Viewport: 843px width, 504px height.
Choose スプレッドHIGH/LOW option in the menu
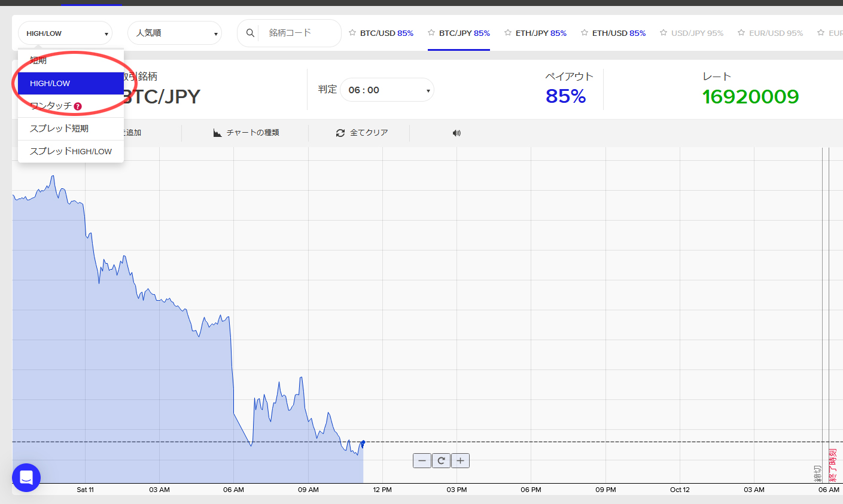click(71, 151)
